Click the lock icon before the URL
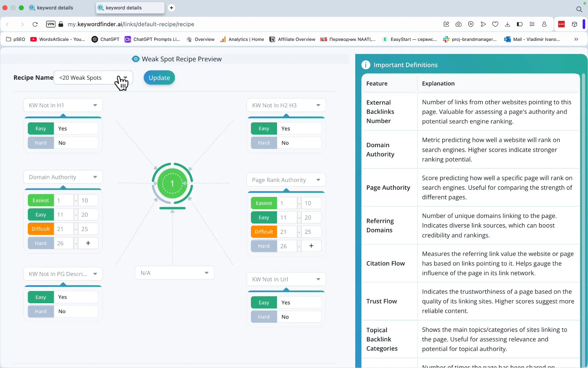The height and width of the screenshot is (368, 588). click(x=61, y=24)
